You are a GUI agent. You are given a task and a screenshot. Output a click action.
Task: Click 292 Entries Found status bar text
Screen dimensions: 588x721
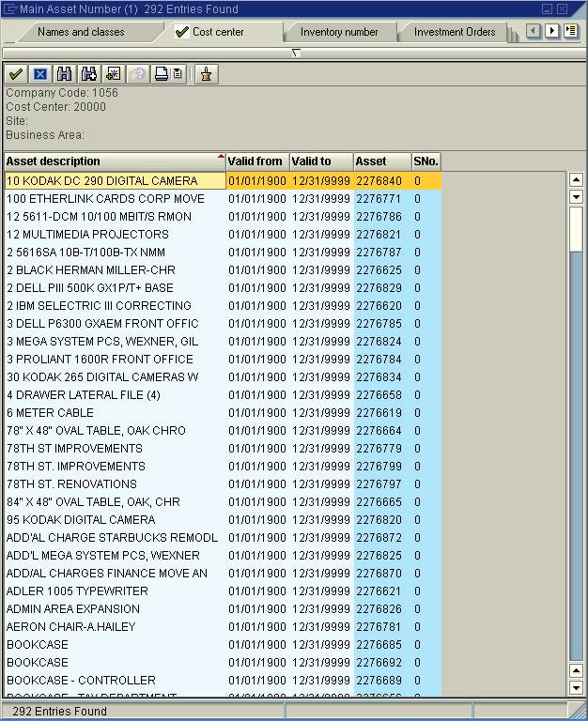click(x=59, y=711)
